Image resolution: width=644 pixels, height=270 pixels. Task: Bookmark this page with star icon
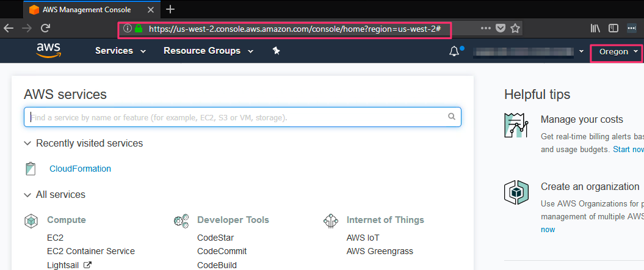515,28
